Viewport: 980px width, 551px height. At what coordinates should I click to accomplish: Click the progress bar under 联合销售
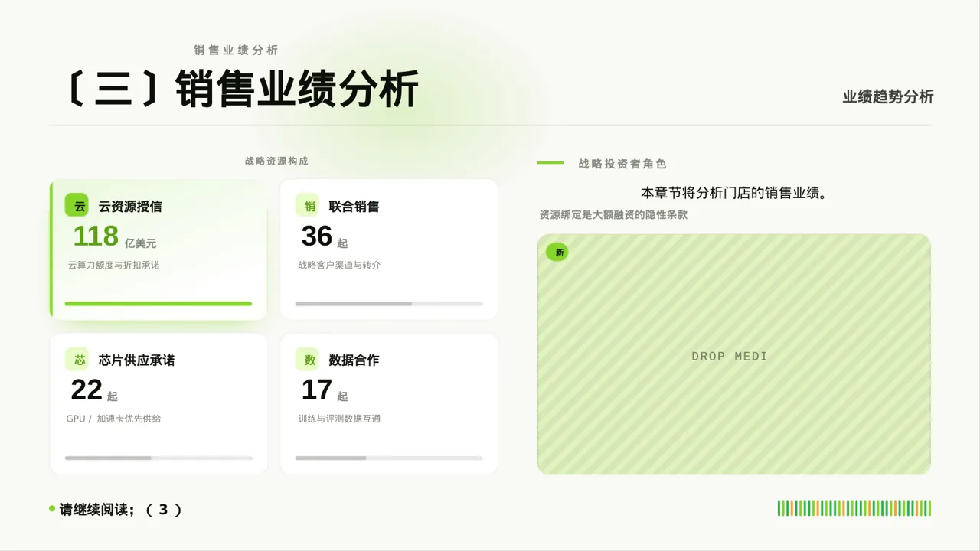[389, 304]
